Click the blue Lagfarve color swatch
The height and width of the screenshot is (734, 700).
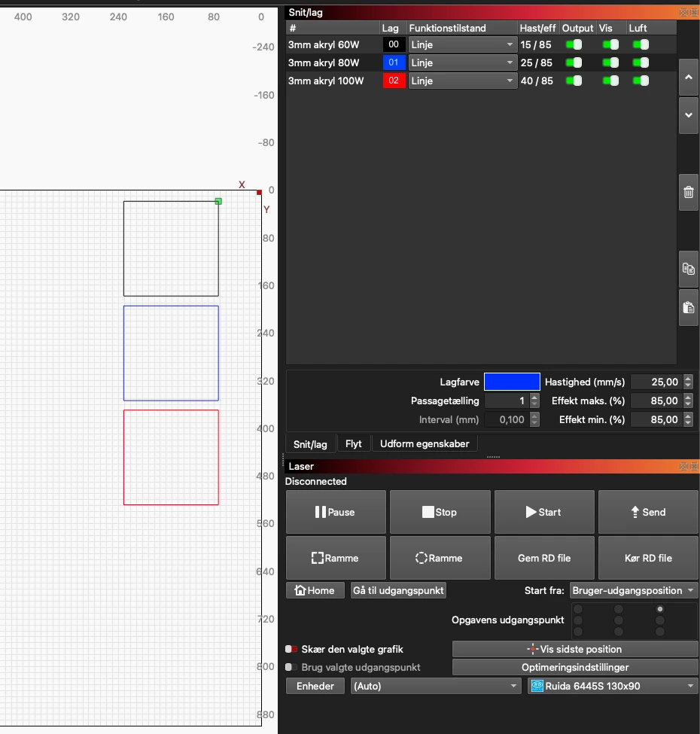[512, 382]
